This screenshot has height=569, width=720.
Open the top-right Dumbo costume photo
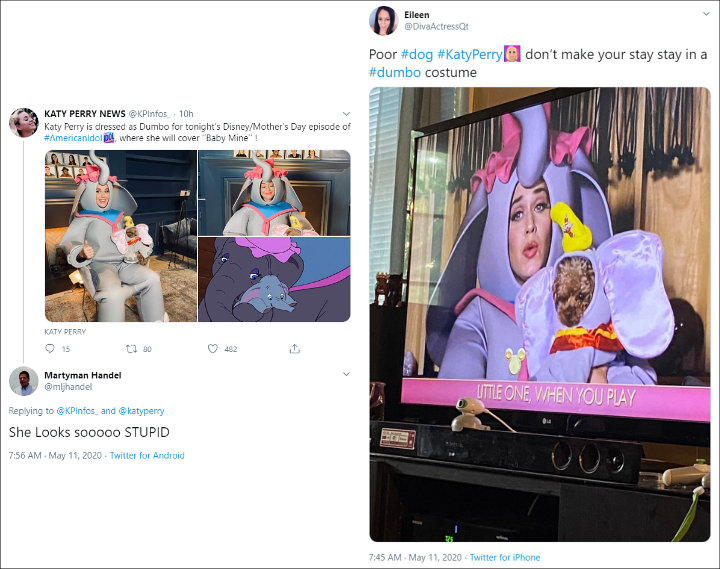274,192
